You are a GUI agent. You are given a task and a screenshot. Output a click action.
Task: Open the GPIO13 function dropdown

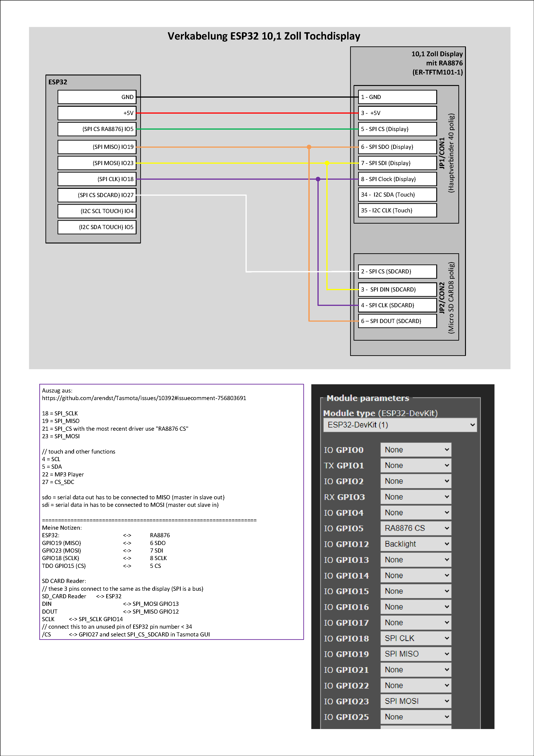[x=416, y=560]
